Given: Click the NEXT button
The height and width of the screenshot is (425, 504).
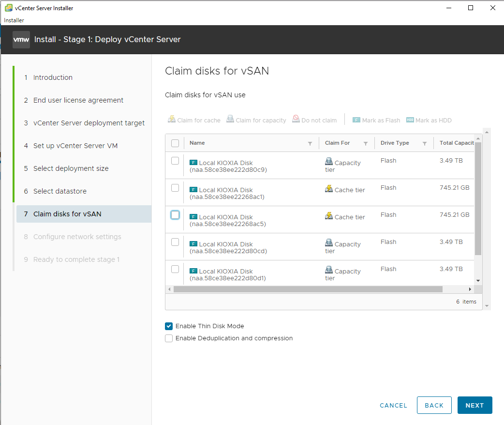Looking at the screenshot, I should pyautogui.click(x=475, y=405).
